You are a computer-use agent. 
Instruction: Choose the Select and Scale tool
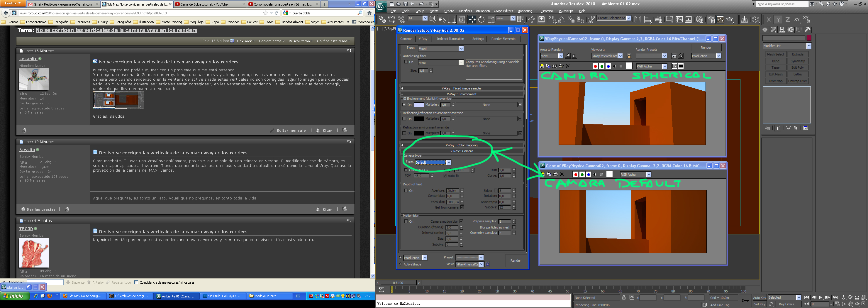[491, 20]
